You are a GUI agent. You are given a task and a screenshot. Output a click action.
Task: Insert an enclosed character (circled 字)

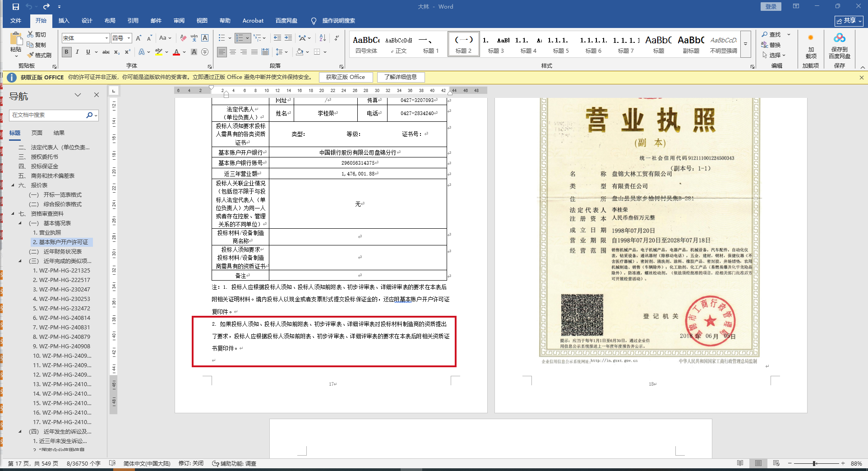(205, 52)
